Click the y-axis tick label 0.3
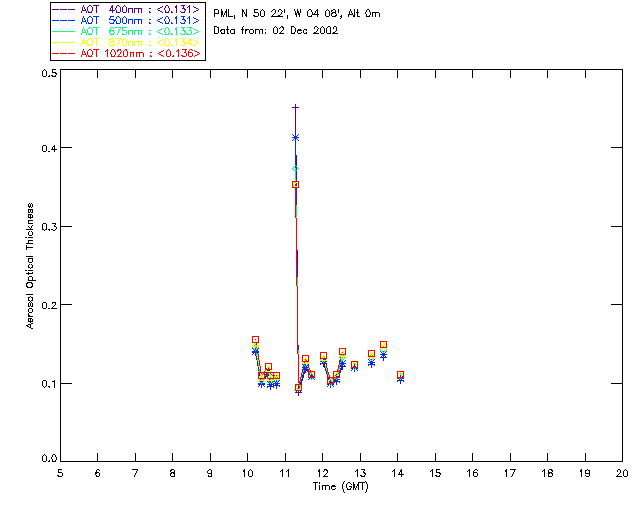640x512 pixels. click(49, 227)
